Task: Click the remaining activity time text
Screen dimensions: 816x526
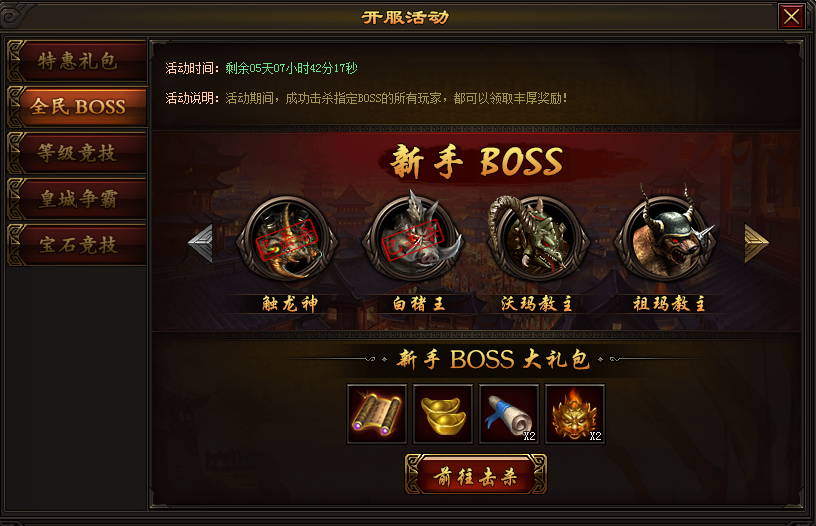Action: [x=291, y=68]
